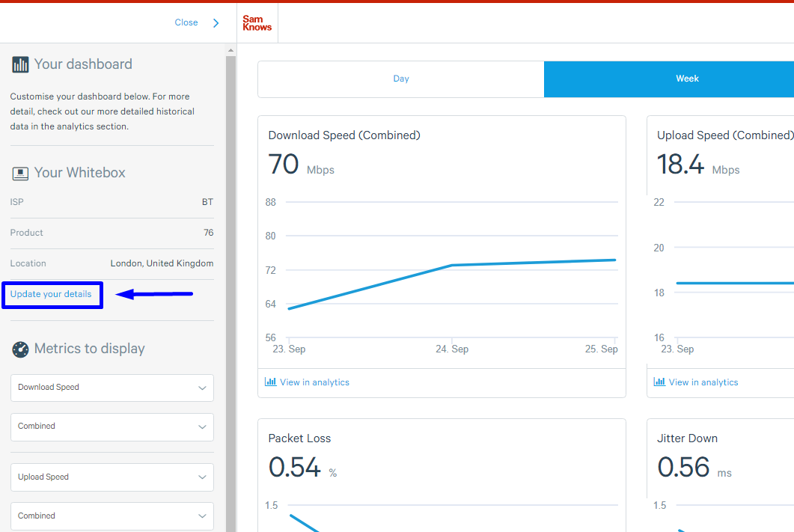The height and width of the screenshot is (532, 794).
Task: Click the Whitebox device icon
Action: pyautogui.click(x=20, y=174)
